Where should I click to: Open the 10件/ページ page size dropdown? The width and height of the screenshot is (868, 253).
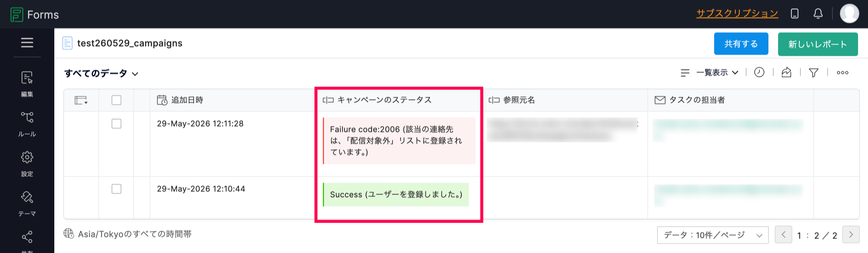(713, 235)
